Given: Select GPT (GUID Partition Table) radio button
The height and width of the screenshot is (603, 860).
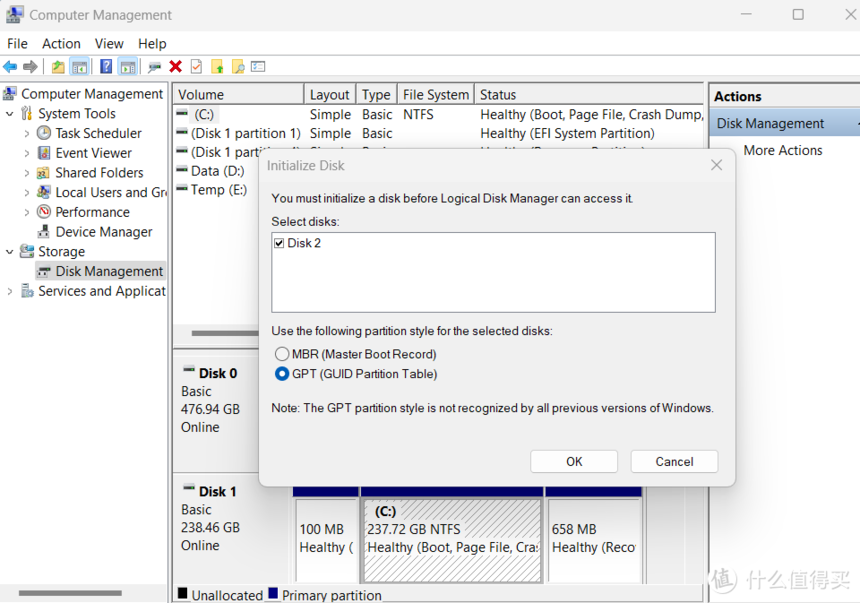Looking at the screenshot, I should coord(282,374).
